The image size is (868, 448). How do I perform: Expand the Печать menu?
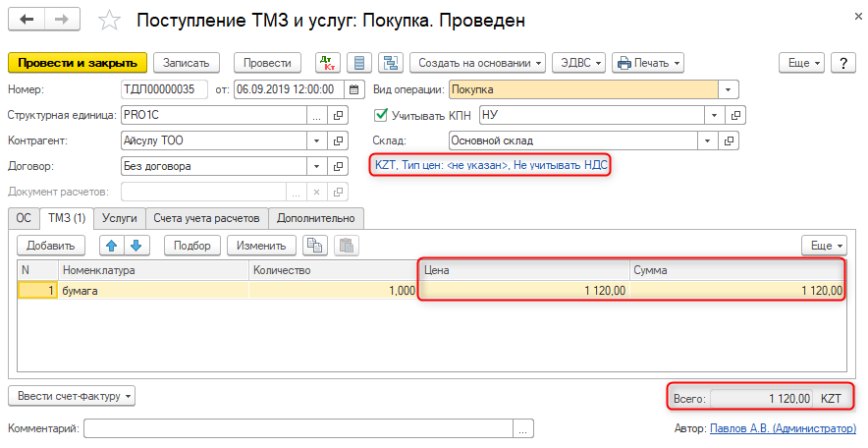[x=647, y=63]
